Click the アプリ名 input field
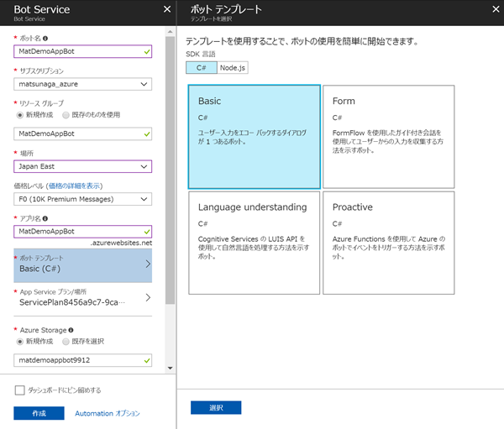Screen dimensions: 504x429 83,232
